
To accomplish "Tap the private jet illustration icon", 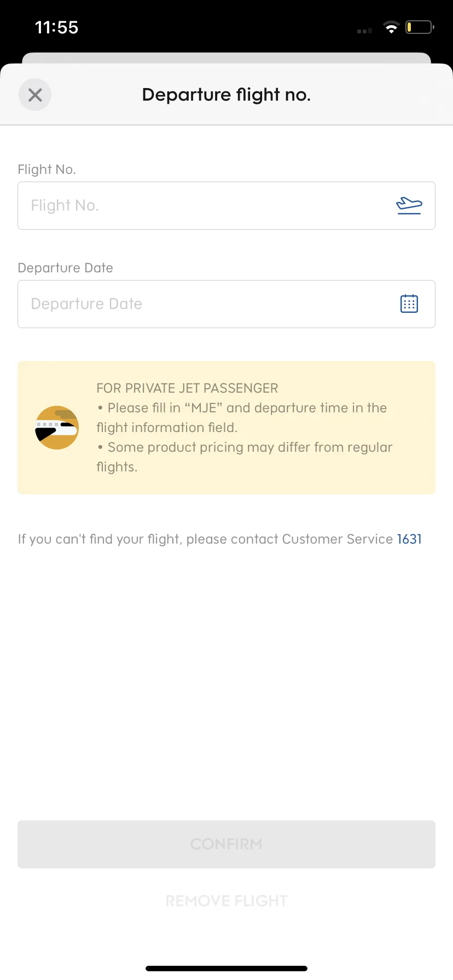I will [x=57, y=428].
